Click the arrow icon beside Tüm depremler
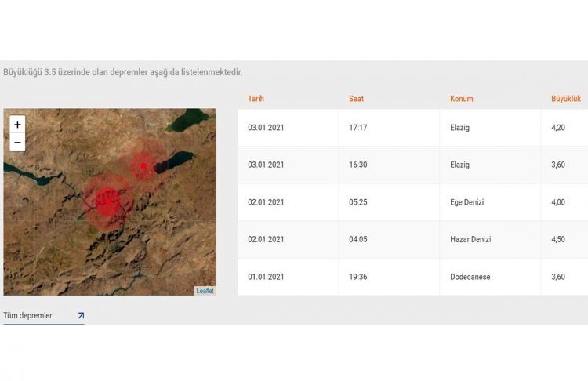 80,316
